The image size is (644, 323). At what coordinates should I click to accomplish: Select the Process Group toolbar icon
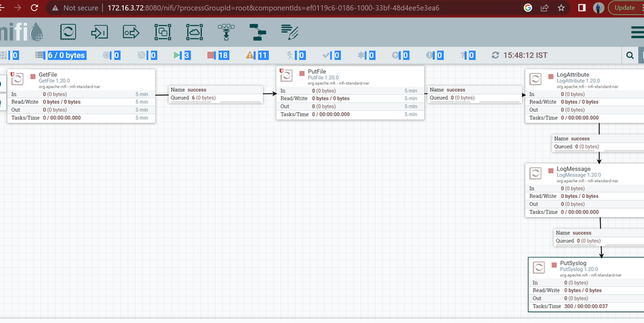(x=162, y=32)
